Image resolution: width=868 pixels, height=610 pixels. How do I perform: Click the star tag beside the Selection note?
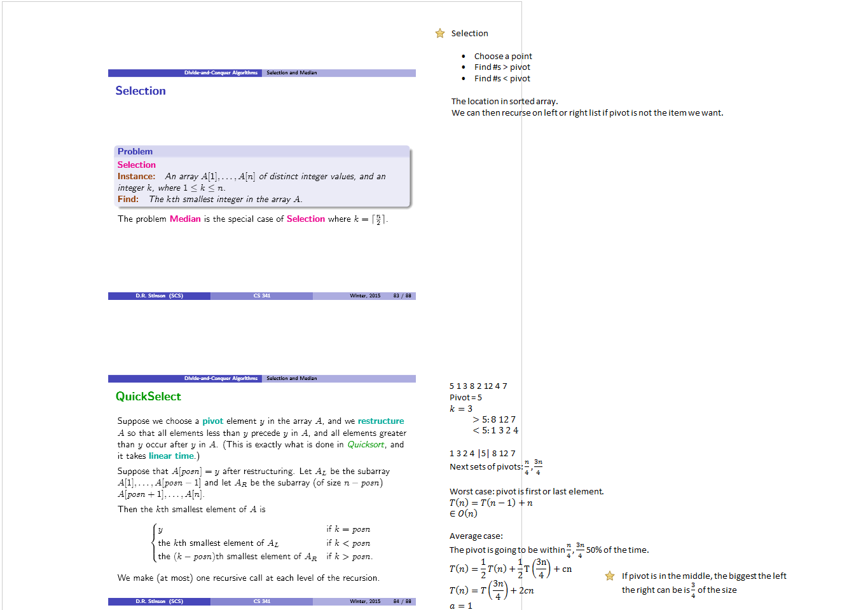[439, 34]
